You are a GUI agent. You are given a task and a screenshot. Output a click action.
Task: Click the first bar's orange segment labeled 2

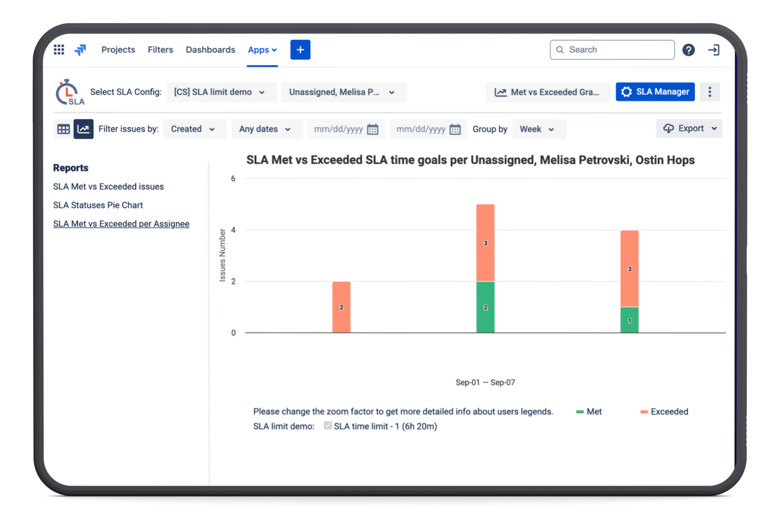coord(341,307)
